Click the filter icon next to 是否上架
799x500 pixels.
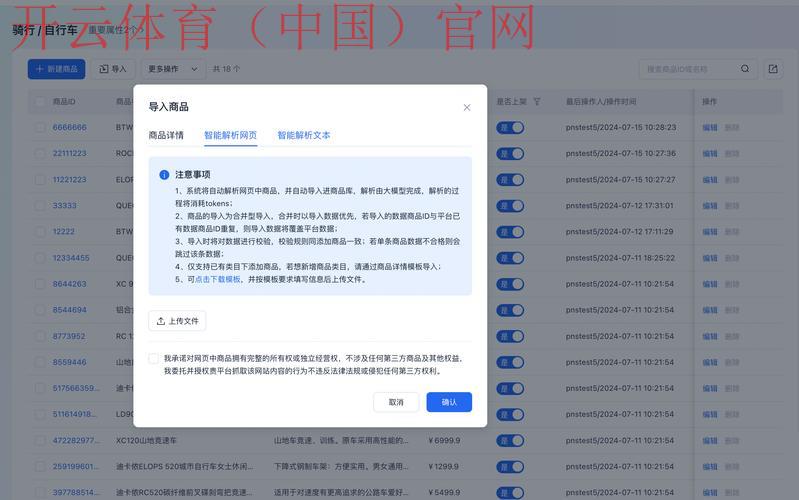(537, 101)
